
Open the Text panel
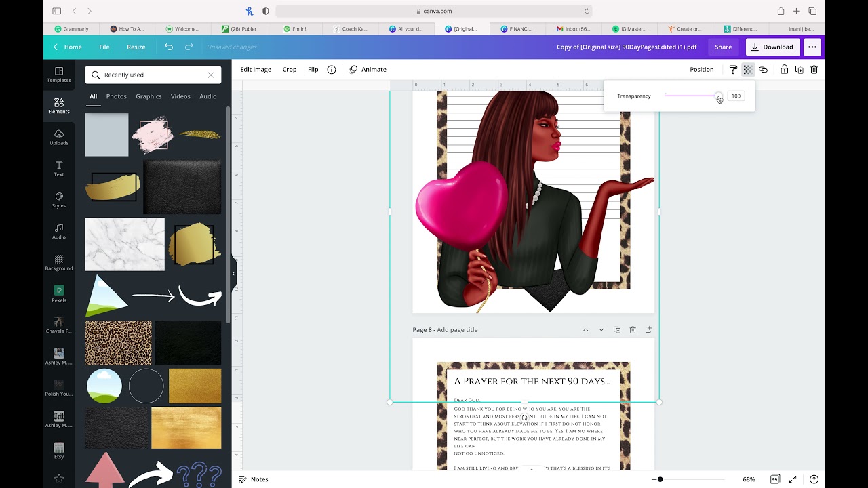59,169
